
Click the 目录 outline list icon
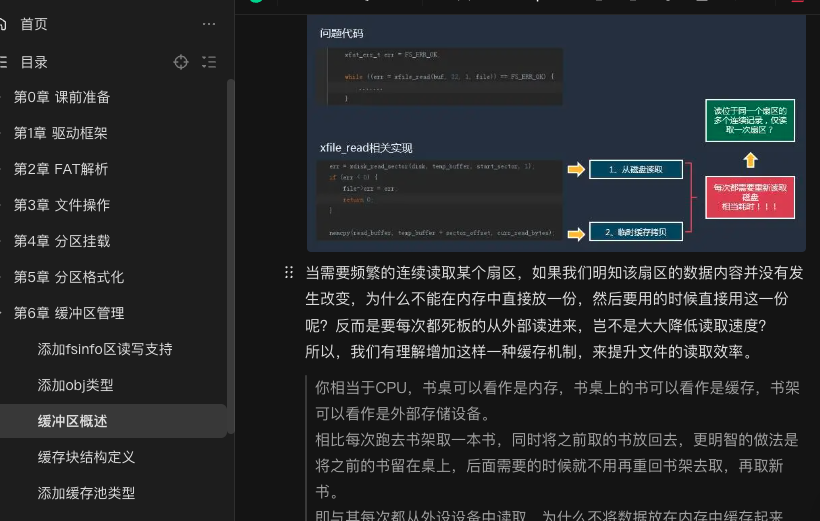tap(4, 62)
